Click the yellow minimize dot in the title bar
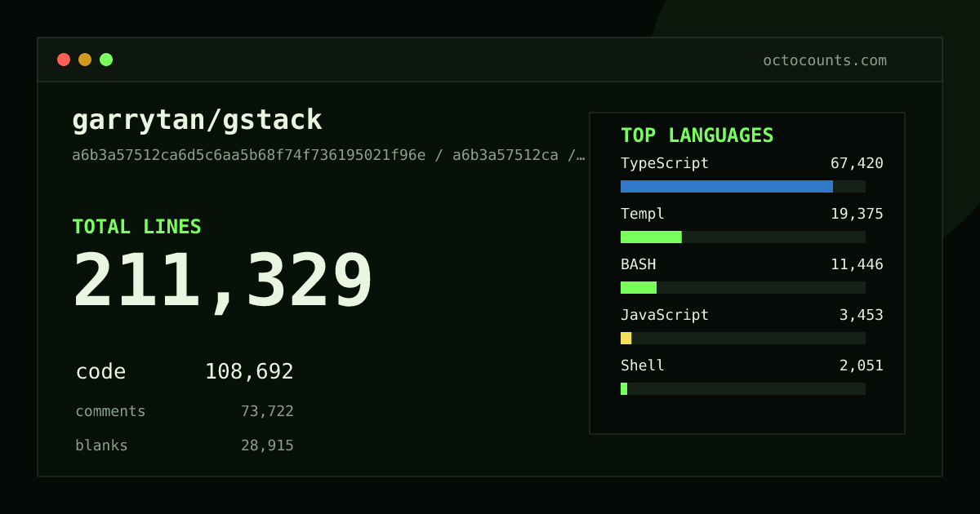980x514 pixels. [x=85, y=60]
